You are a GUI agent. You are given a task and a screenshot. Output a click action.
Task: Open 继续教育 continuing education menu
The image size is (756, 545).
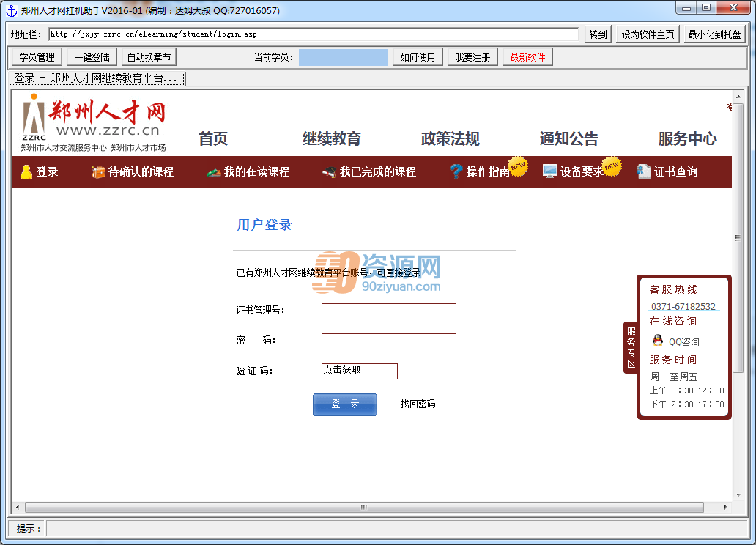[332, 138]
